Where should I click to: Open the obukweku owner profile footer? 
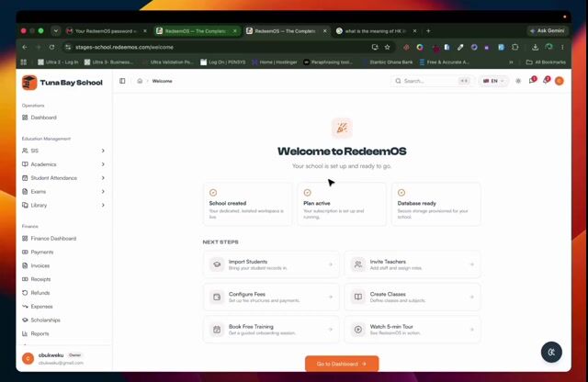click(63, 358)
